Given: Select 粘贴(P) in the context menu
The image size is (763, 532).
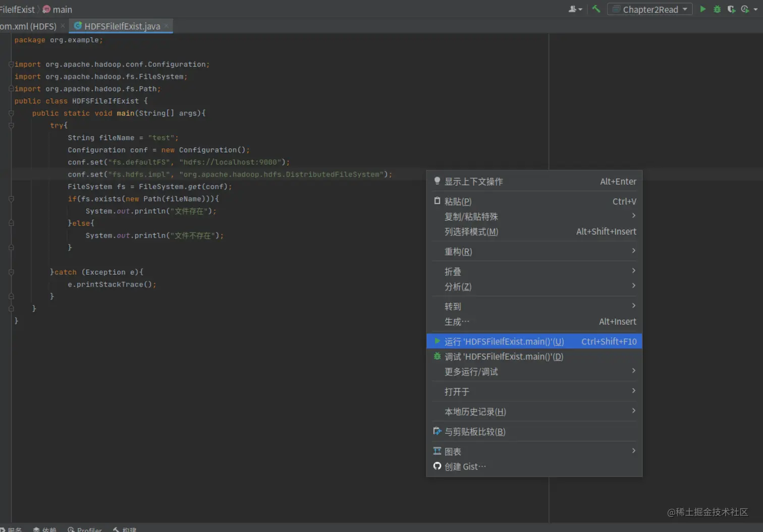Looking at the screenshot, I should coord(534,201).
